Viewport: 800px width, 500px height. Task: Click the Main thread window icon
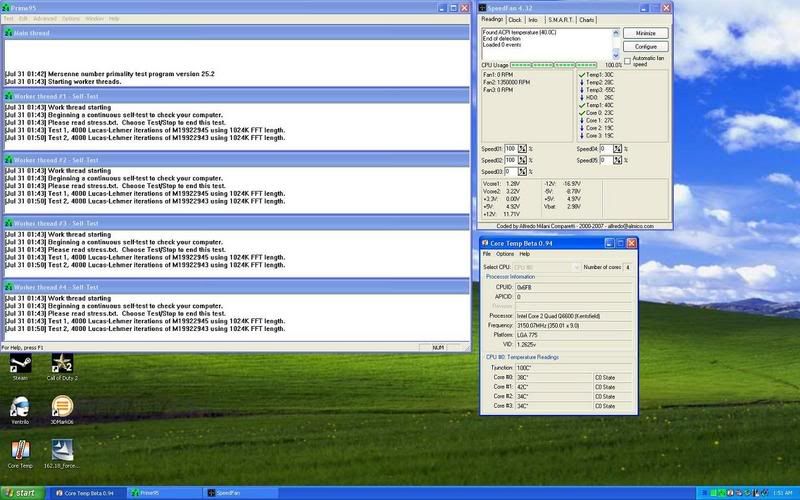point(8,33)
